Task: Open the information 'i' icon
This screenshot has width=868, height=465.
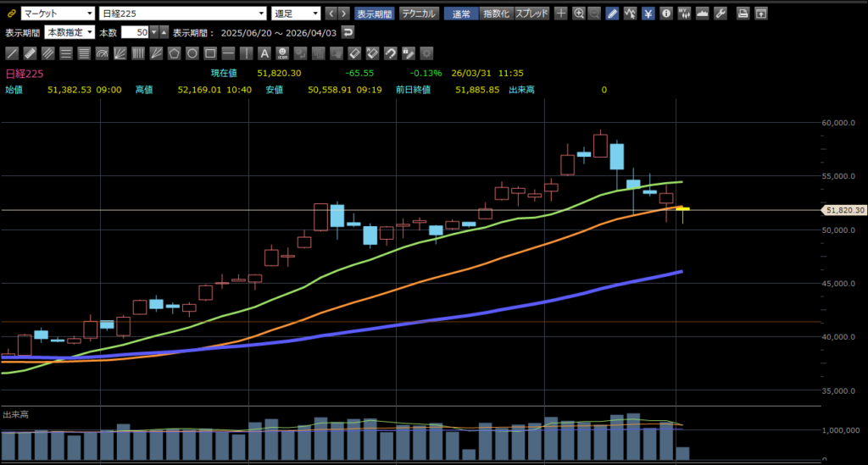Action: 665,14
